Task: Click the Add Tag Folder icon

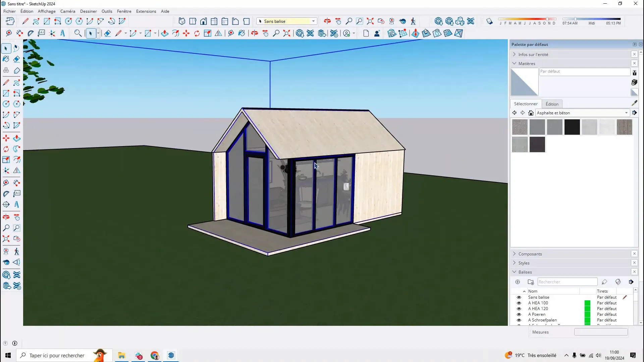Action: click(531, 282)
